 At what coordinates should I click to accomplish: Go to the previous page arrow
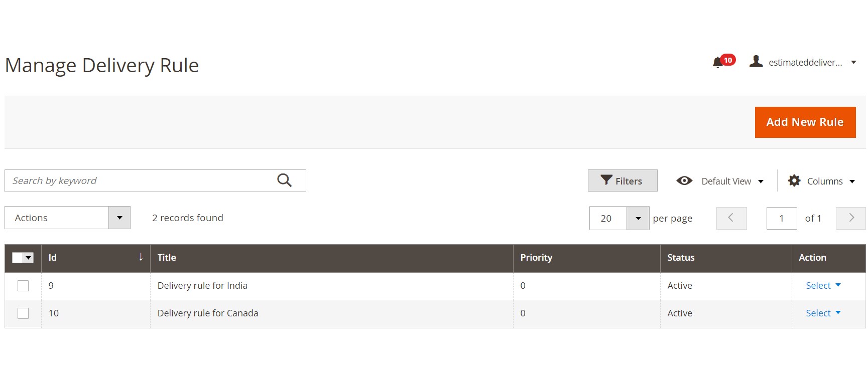click(731, 218)
